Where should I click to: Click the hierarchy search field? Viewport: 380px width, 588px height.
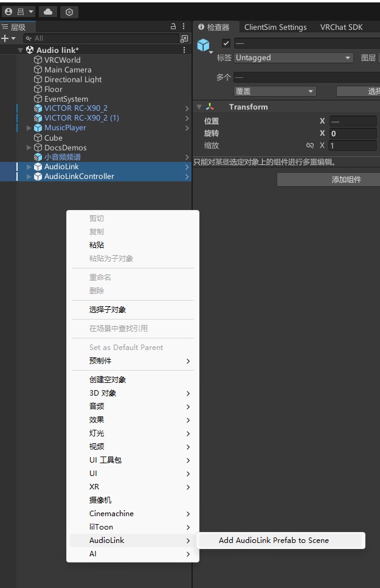click(x=101, y=38)
